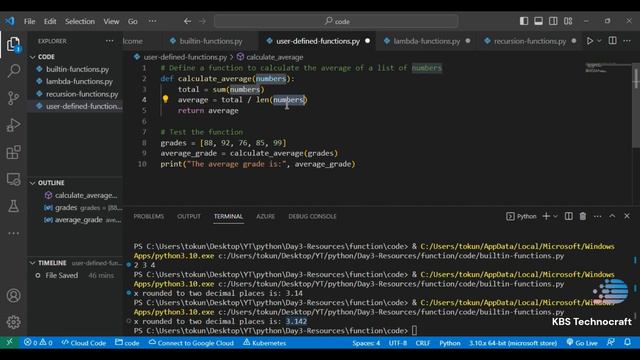The image size is (640, 360).
Task: Open the Testing flask icon view
Action: 13,206
